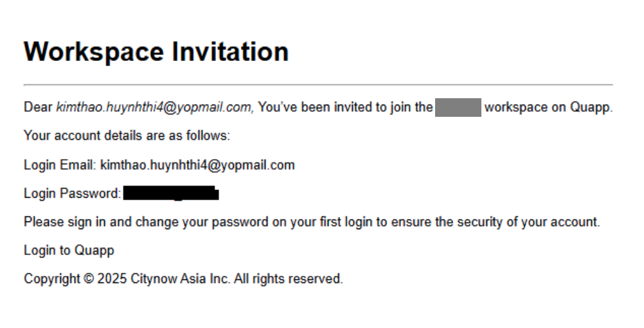The height and width of the screenshot is (328, 644).
Task: Click "Your account details are as follows" line
Action: tap(127, 136)
